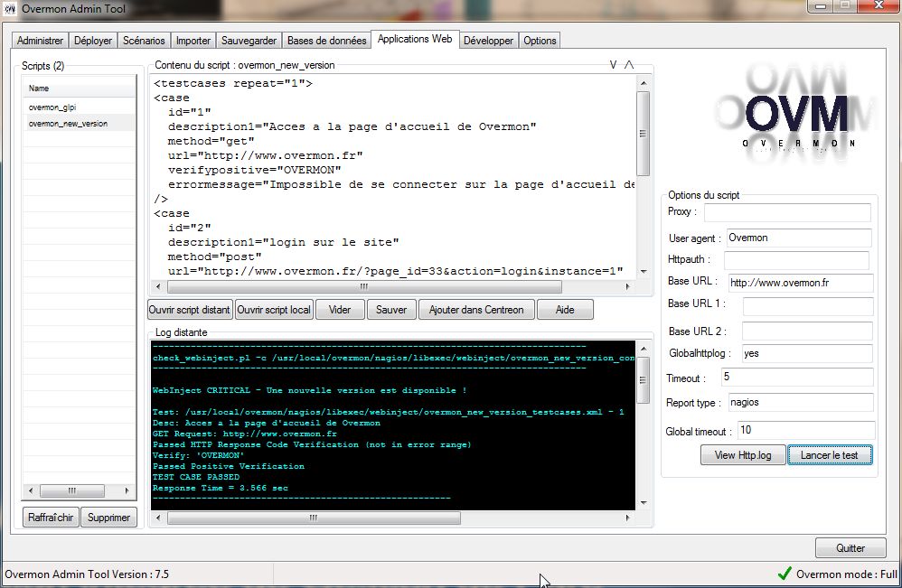Click the Name column header in Scripts list

(x=80, y=88)
